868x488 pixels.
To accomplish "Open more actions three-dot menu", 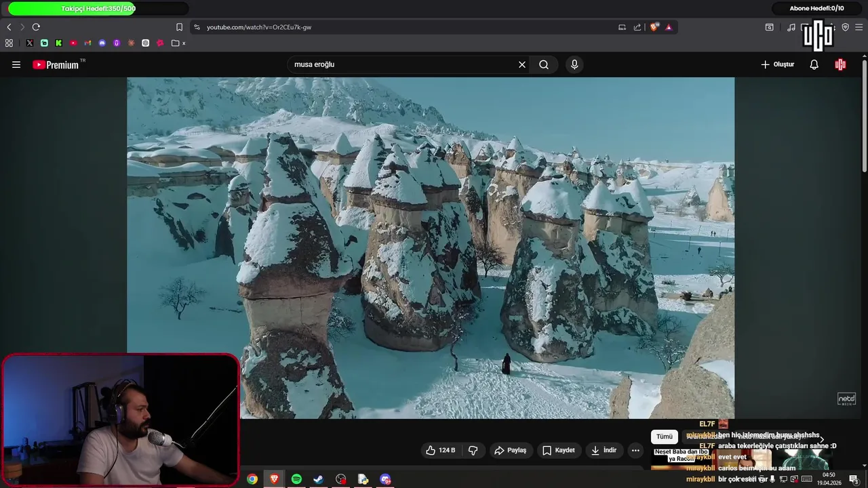I will pyautogui.click(x=635, y=450).
